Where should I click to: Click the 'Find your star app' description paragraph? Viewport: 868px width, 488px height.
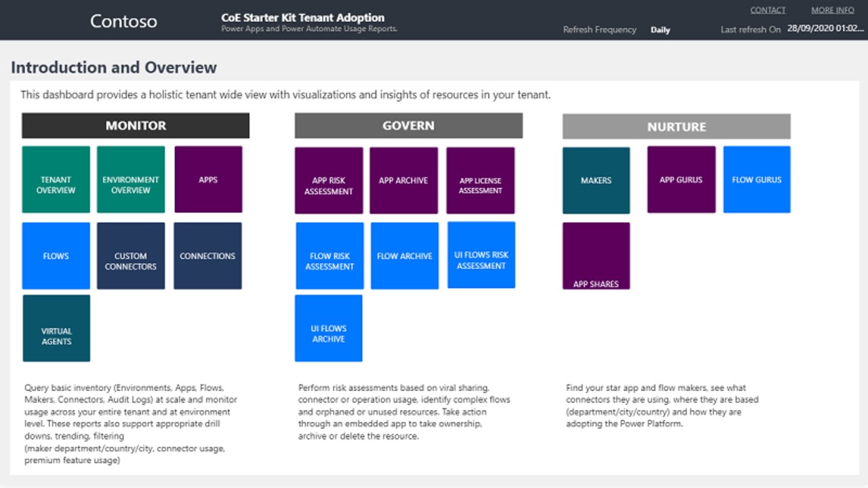pos(663,406)
